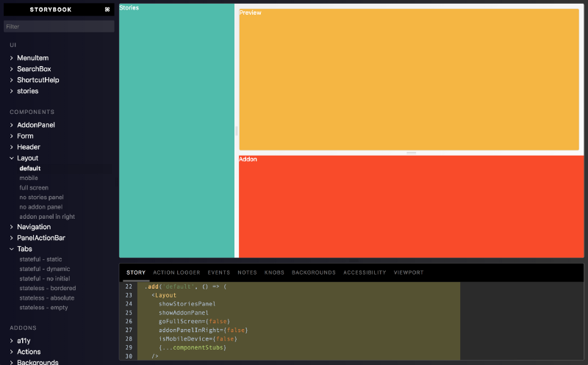
Task: Expand the Header component
Action: coord(29,147)
